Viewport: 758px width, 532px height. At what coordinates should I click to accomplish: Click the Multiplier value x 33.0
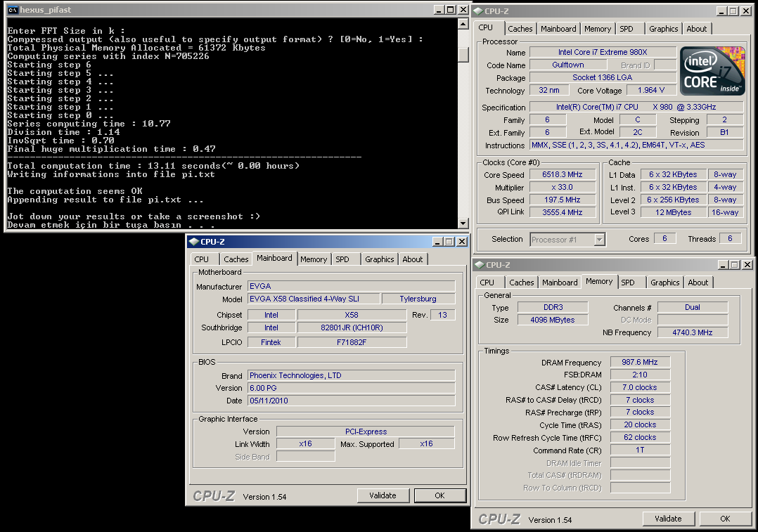[x=563, y=187]
